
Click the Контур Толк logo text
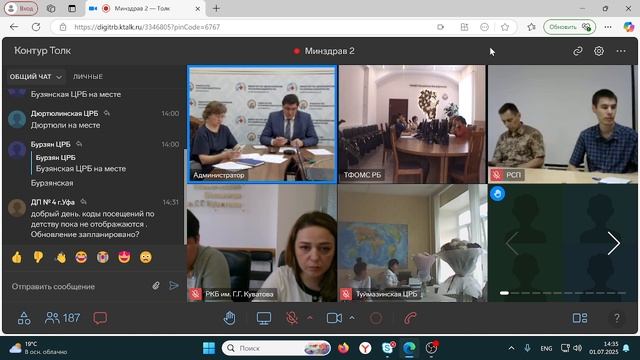pyautogui.click(x=42, y=51)
